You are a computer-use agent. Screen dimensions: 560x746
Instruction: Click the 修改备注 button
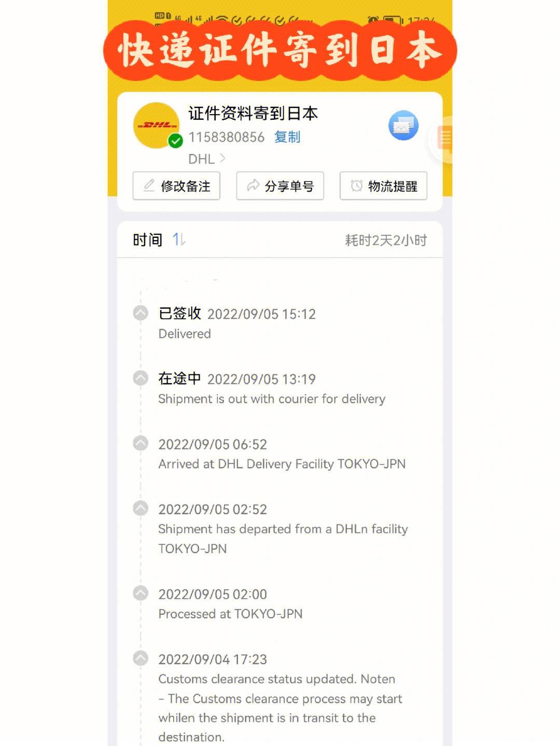click(176, 186)
